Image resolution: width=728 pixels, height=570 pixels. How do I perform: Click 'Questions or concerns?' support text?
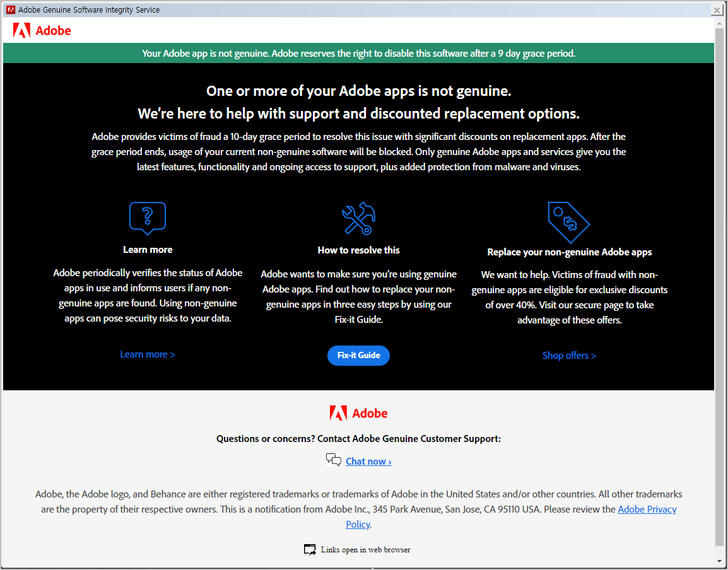point(358,439)
